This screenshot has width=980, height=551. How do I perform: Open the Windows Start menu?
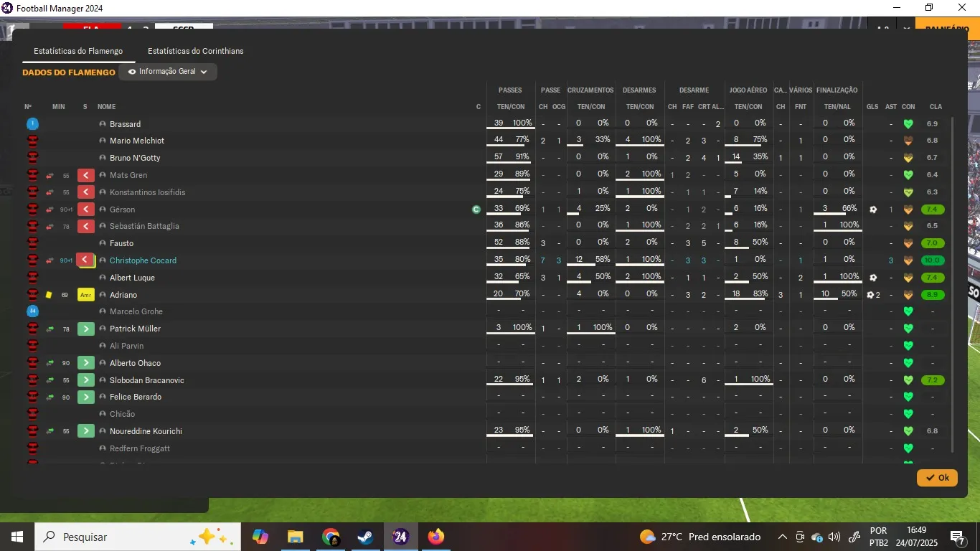pyautogui.click(x=17, y=537)
